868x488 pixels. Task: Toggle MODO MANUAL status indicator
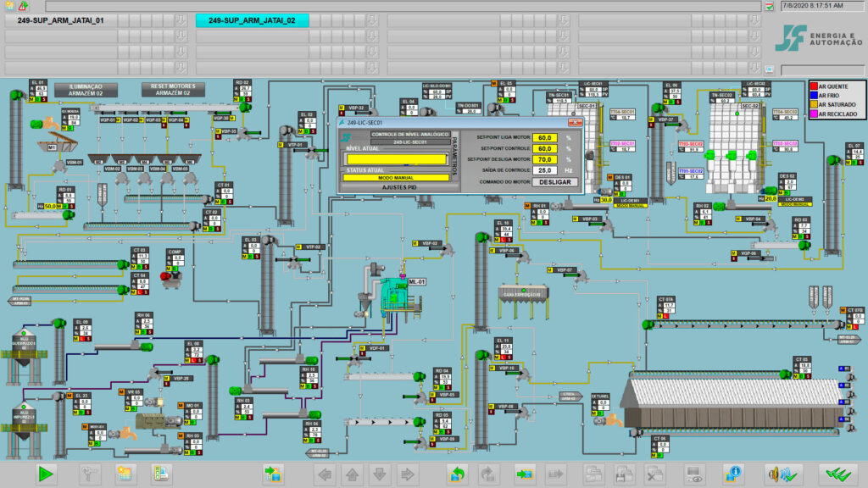pos(396,178)
